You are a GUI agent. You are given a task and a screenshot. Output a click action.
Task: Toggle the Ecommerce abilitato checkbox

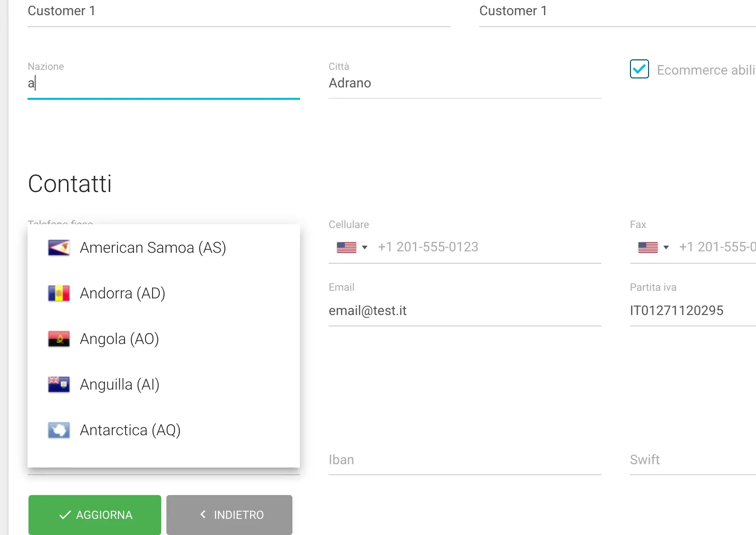point(640,69)
